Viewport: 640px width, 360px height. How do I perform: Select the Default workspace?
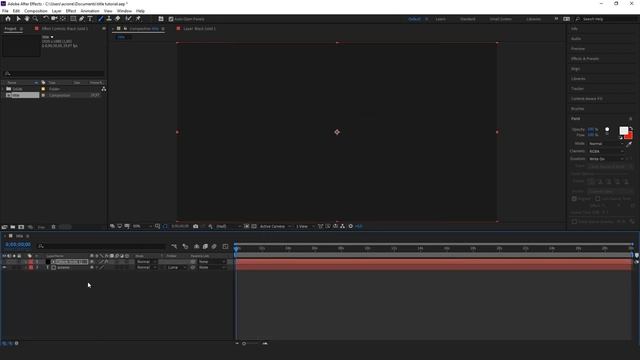[x=414, y=19]
